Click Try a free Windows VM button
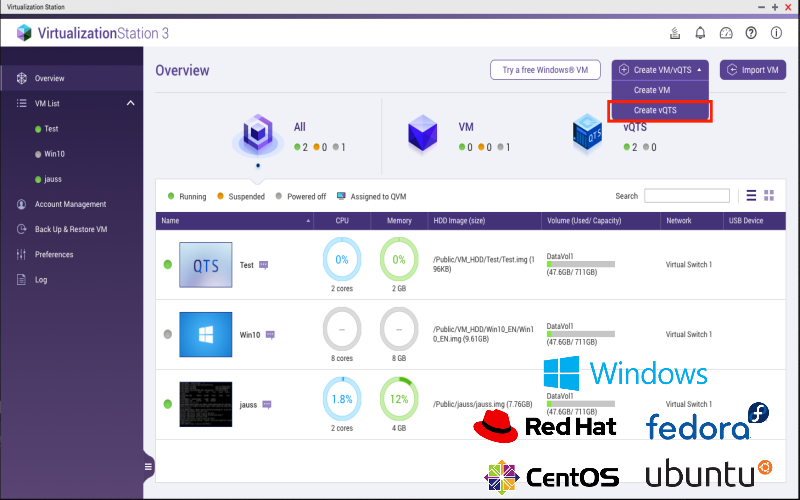 [x=545, y=70]
